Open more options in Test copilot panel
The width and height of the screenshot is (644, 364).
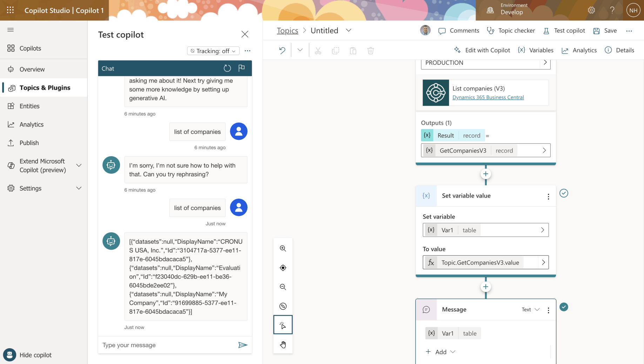coord(248,51)
